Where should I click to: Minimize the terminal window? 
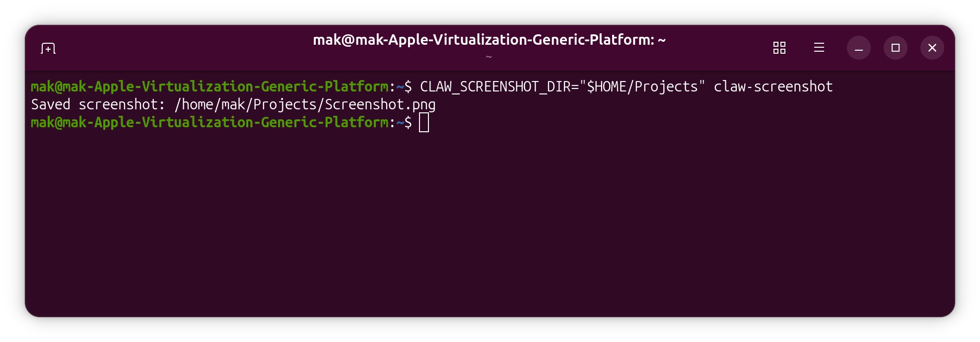(859, 48)
